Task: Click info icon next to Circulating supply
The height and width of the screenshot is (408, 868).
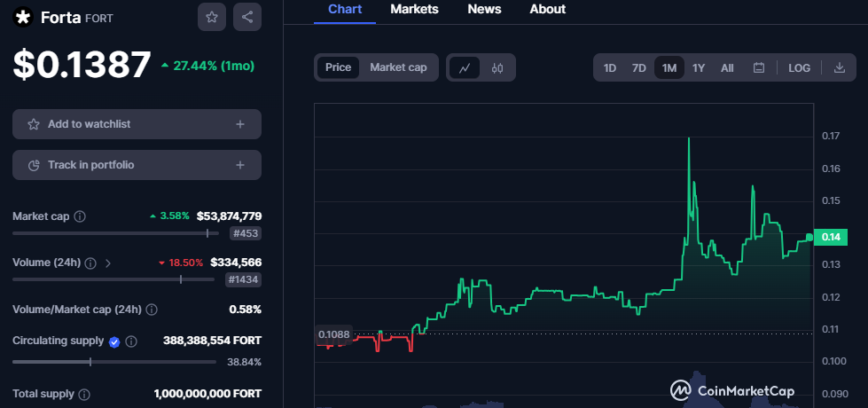Action: [x=131, y=341]
